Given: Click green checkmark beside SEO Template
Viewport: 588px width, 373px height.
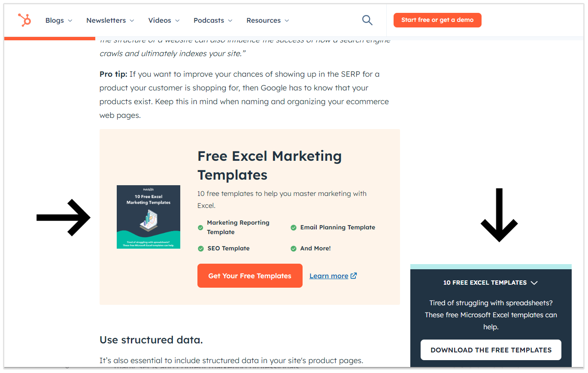Looking at the screenshot, I should pyautogui.click(x=200, y=249).
